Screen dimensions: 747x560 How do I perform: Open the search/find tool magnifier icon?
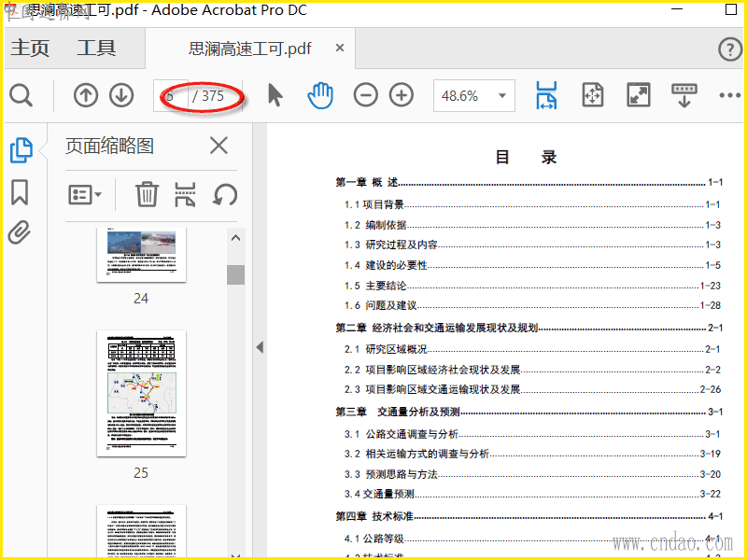point(21,96)
